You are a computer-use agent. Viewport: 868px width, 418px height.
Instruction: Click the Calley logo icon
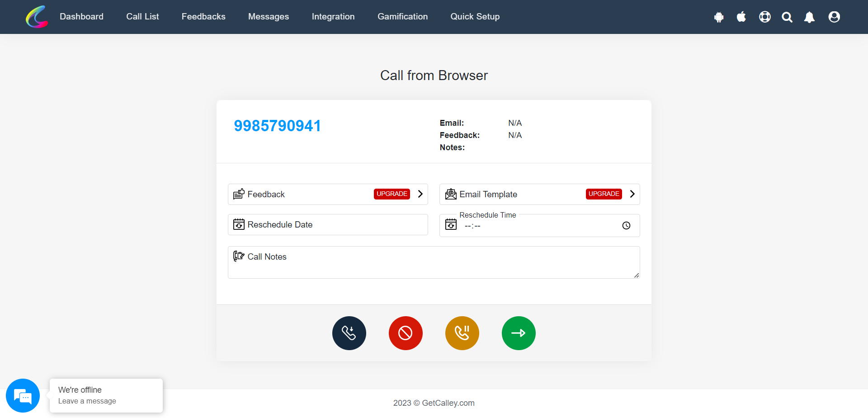[x=37, y=17]
